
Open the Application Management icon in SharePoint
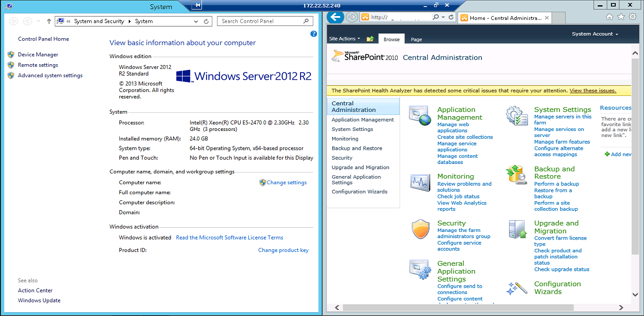420,115
